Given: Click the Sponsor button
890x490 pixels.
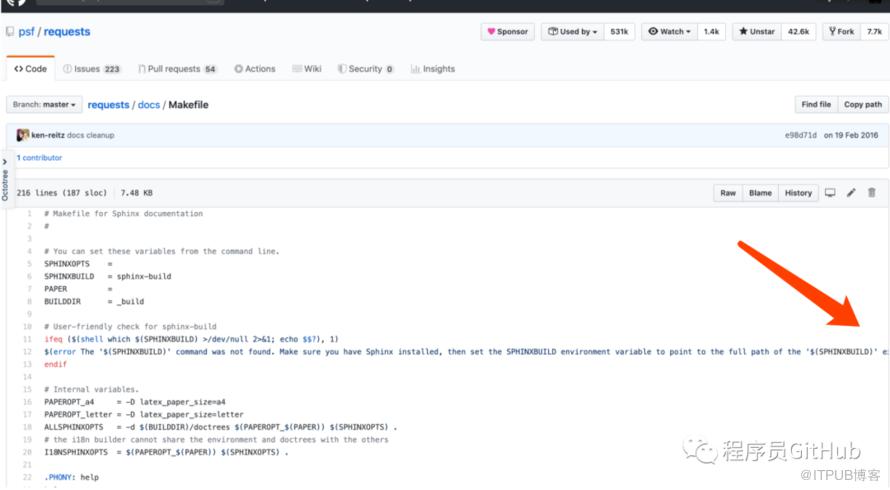Looking at the screenshot, I should coord(507,32).
